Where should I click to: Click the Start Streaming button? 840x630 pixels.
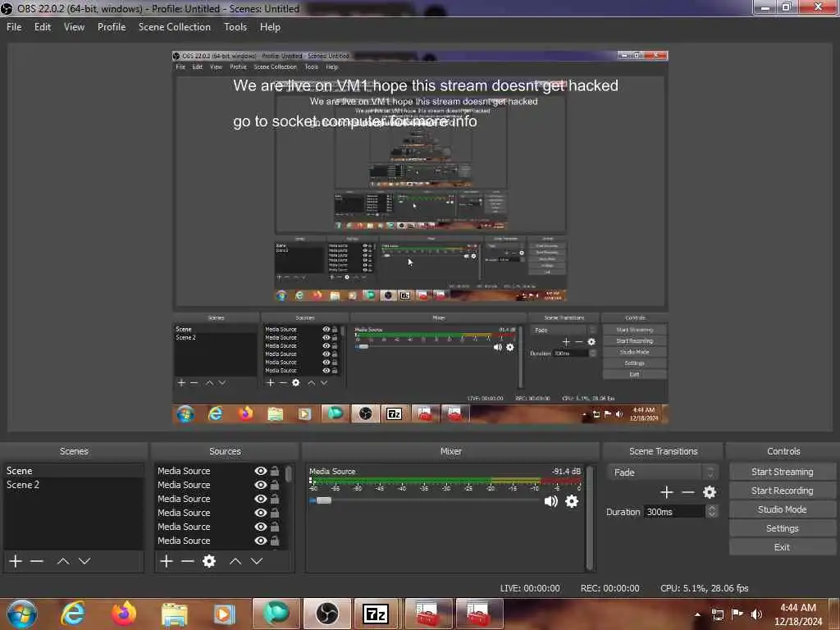tap(782, 472)
